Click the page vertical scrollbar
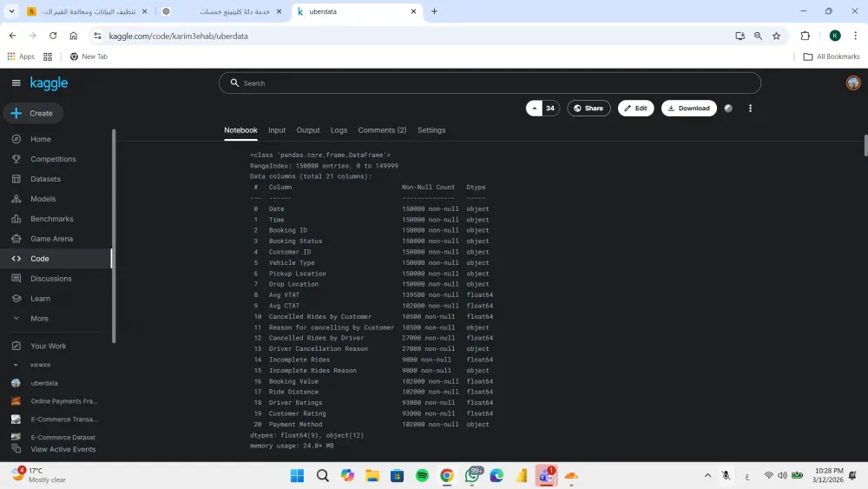 click(x=865, y=145)
